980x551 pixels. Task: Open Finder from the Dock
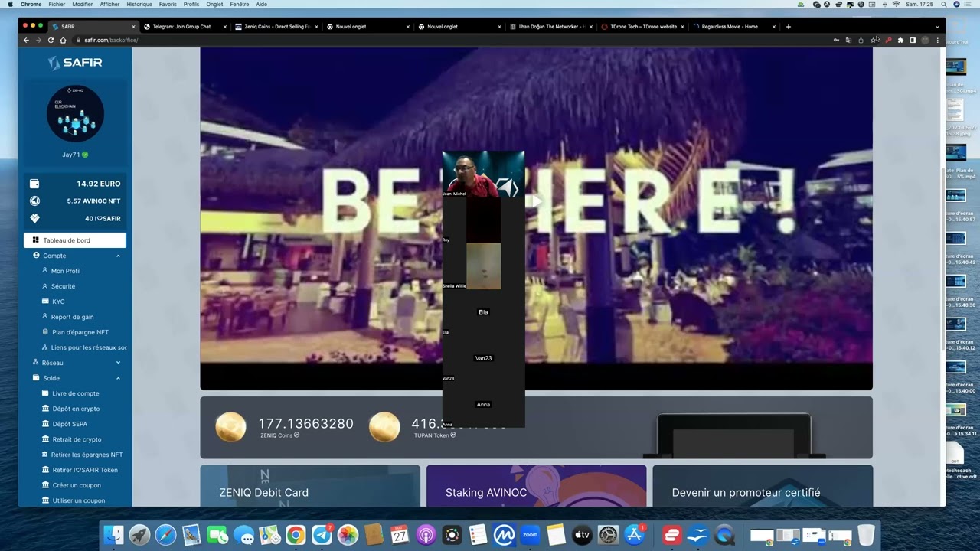click(114, 535)
